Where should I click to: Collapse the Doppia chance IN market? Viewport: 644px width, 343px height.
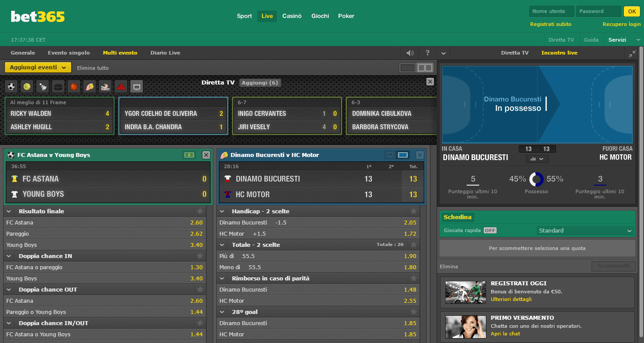pos(9,256)
